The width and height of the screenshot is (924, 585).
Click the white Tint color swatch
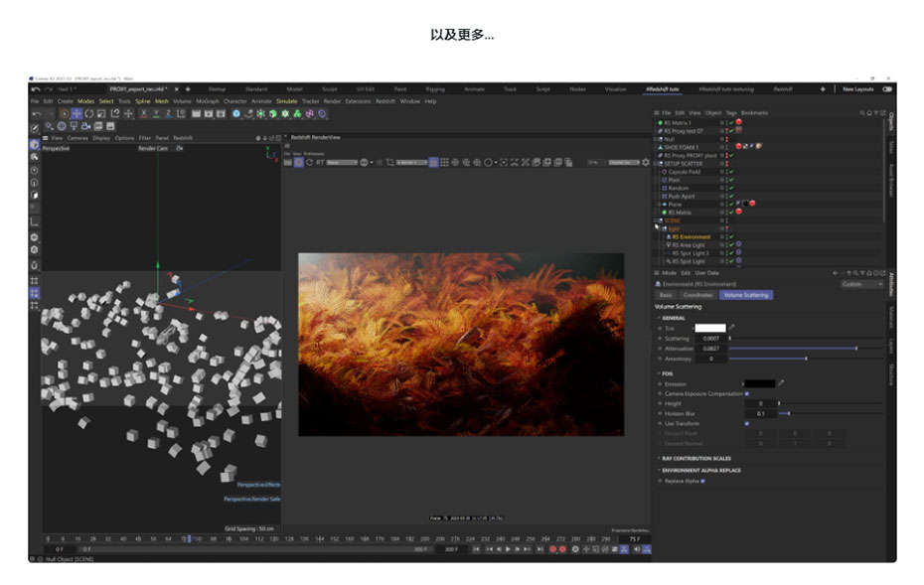pos(710,328)
